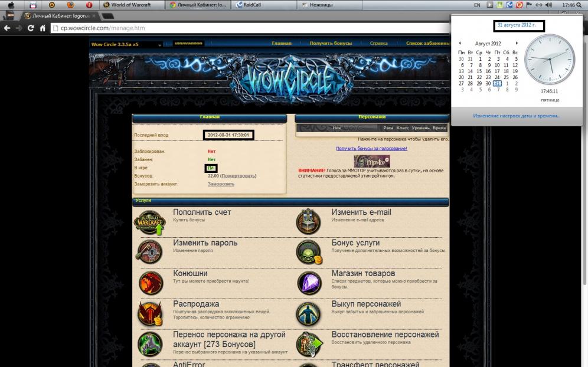Go to previous month in calendar
Image resolution: width=588 pixels, height=367 pixels.
point(460,43)
